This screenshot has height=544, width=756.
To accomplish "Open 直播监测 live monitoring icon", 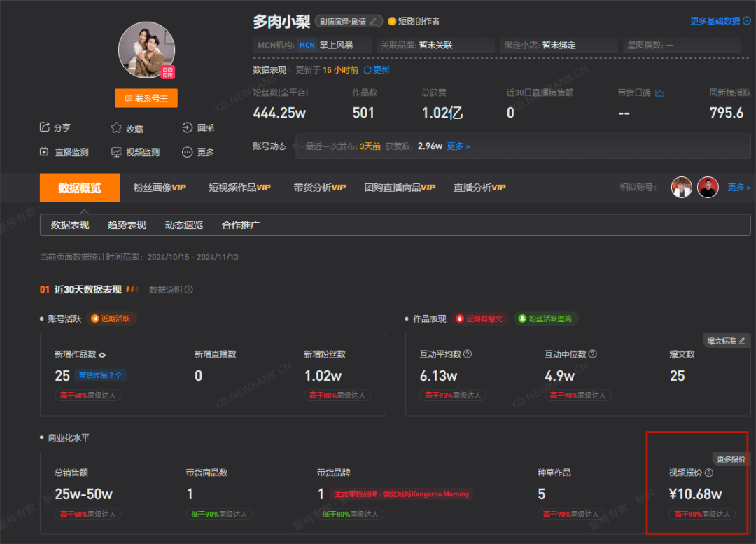I will click(x=44, y=152).
